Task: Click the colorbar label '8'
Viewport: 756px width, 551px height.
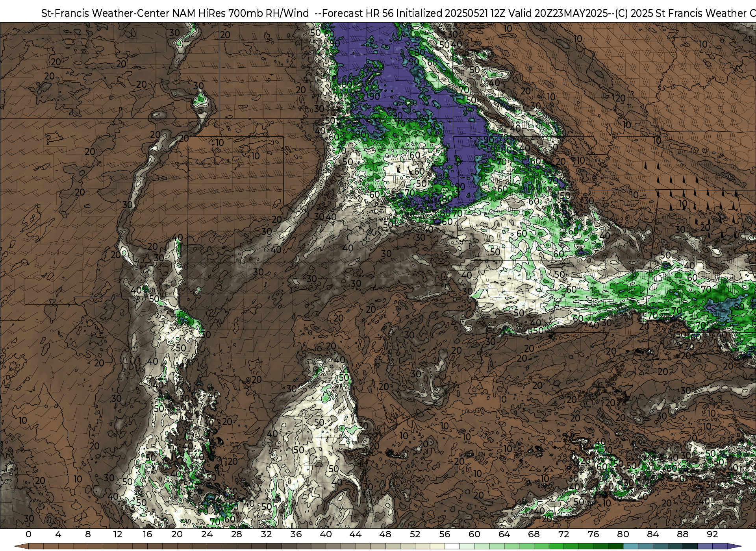Action: (x=88, y=534)
